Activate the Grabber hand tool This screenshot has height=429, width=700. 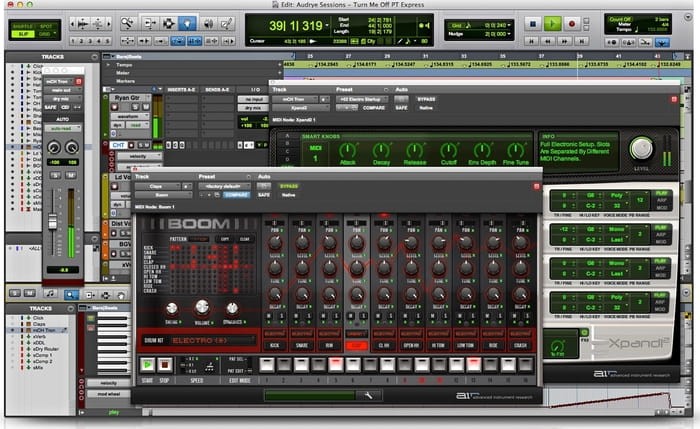[x=187, y=23]
